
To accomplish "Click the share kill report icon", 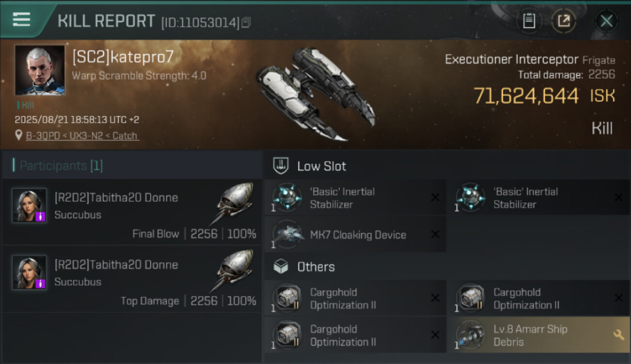I will click(x=564, y=21).
